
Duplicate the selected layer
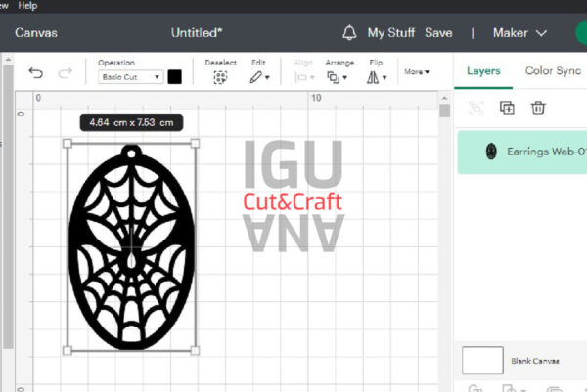tap(507, 109)
